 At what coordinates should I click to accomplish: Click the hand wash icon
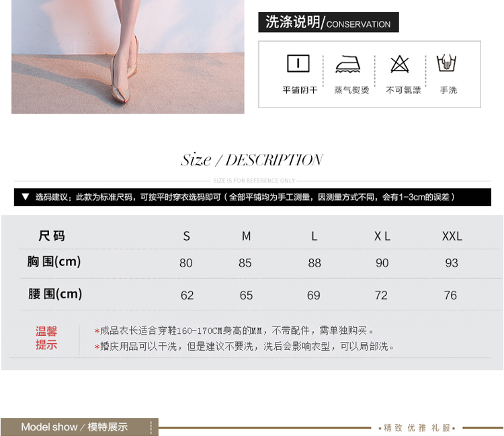click(448, 64)
